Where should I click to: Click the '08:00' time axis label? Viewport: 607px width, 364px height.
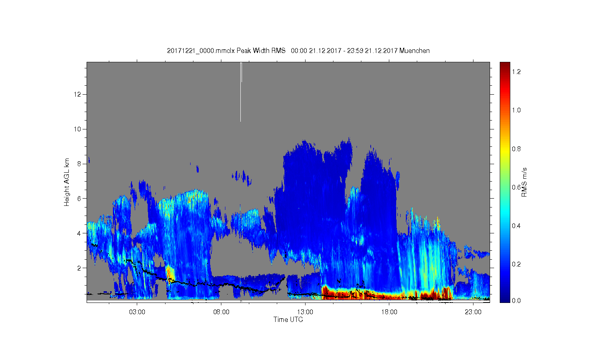221,312
